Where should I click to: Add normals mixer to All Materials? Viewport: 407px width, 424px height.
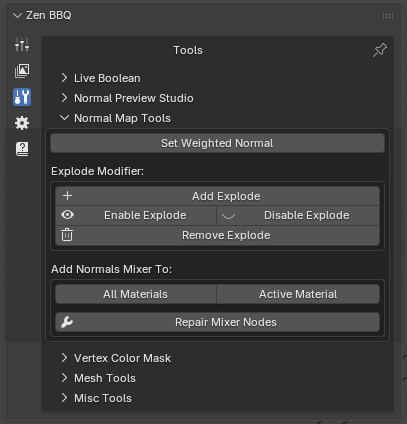(136, 294)
